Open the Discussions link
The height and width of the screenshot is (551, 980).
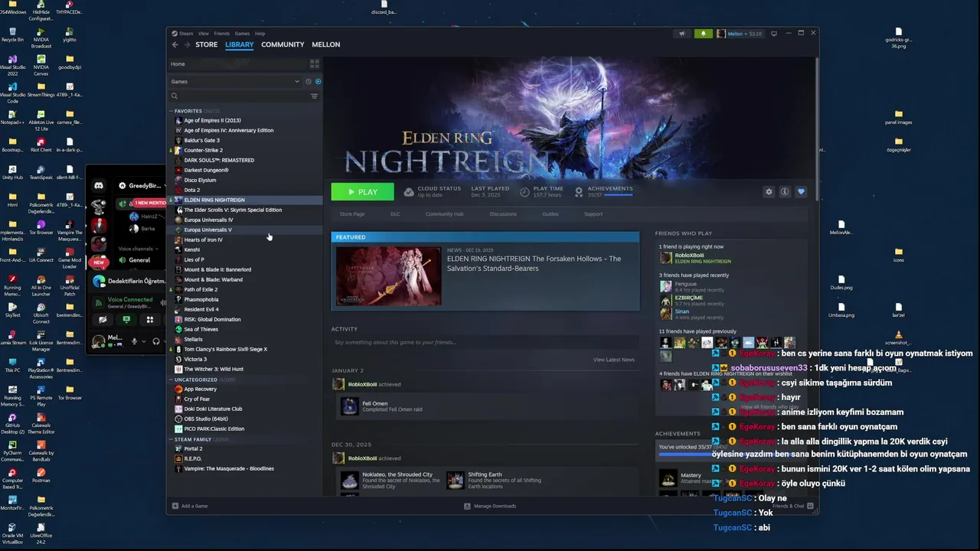click(x=503, y=214)
